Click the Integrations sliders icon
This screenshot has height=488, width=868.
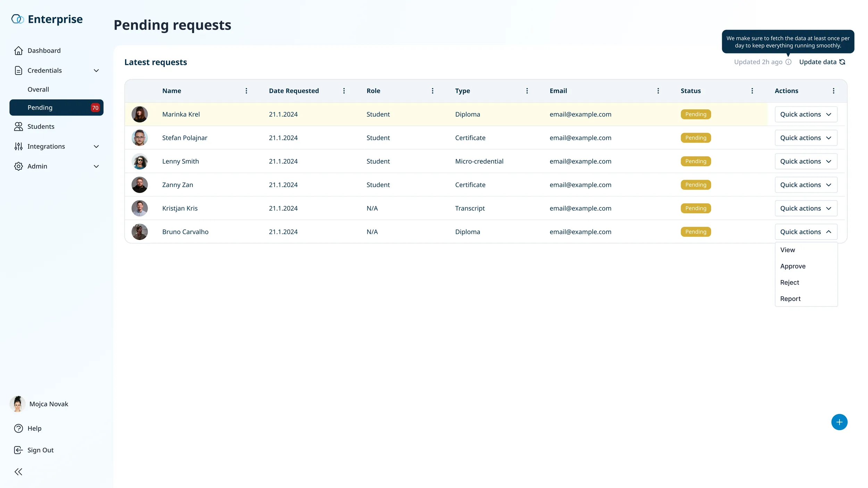click(x=18, y=146)
